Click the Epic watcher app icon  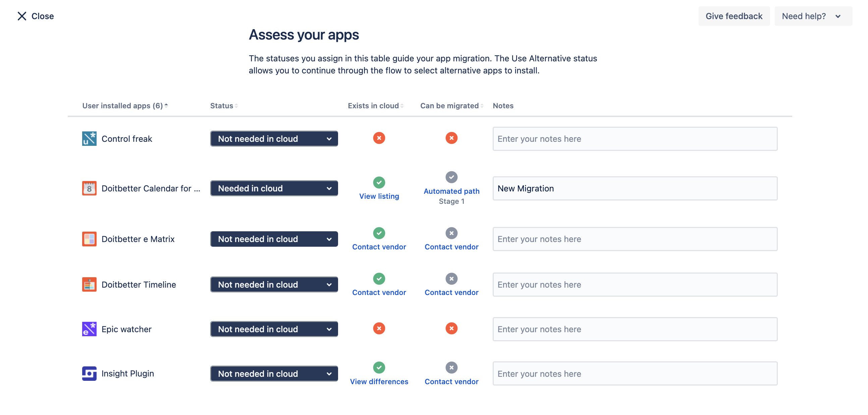pos(89,329)
